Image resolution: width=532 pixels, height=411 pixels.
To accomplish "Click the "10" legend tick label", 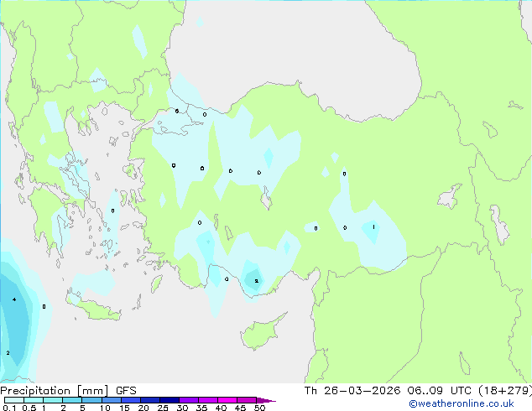I will pyautogui.click(x=105, y=408).
